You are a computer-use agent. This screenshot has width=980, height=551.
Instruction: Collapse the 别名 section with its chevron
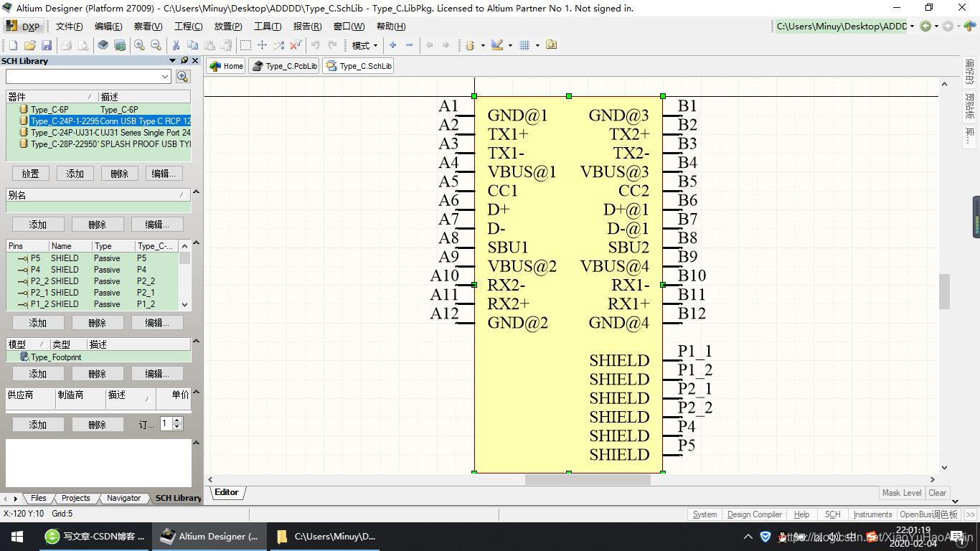196,192
